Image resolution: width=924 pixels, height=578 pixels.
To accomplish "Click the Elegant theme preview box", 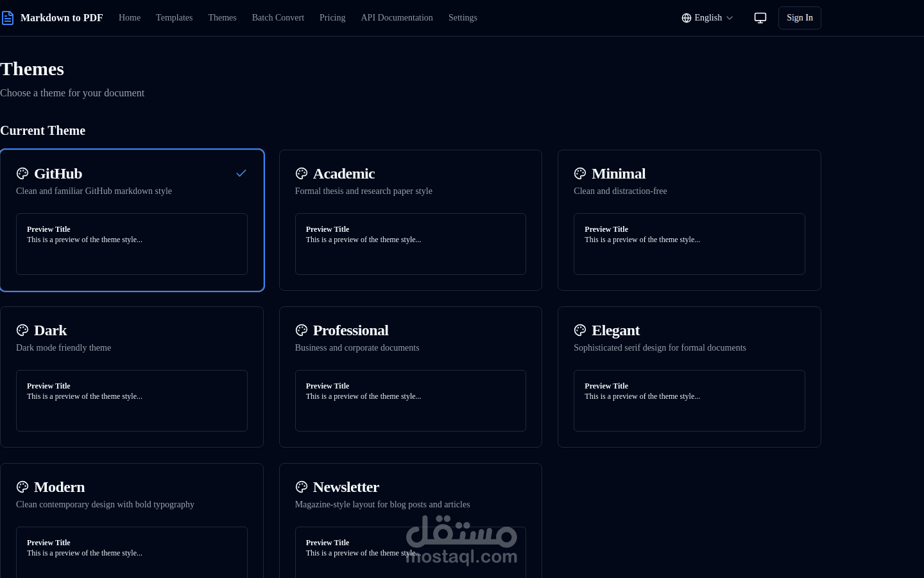I will 689,401.
